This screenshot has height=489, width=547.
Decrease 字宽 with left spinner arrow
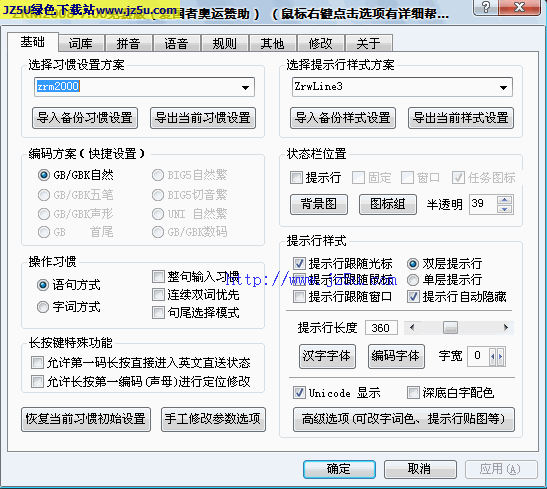pos(493,356)
